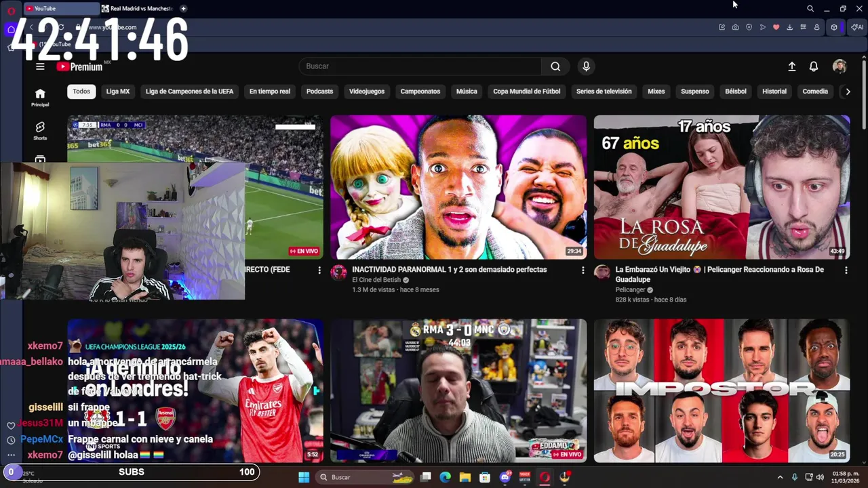Select the Series de televisión chip
This screenshot has width=868, height=488.
[x=604, y=91]
